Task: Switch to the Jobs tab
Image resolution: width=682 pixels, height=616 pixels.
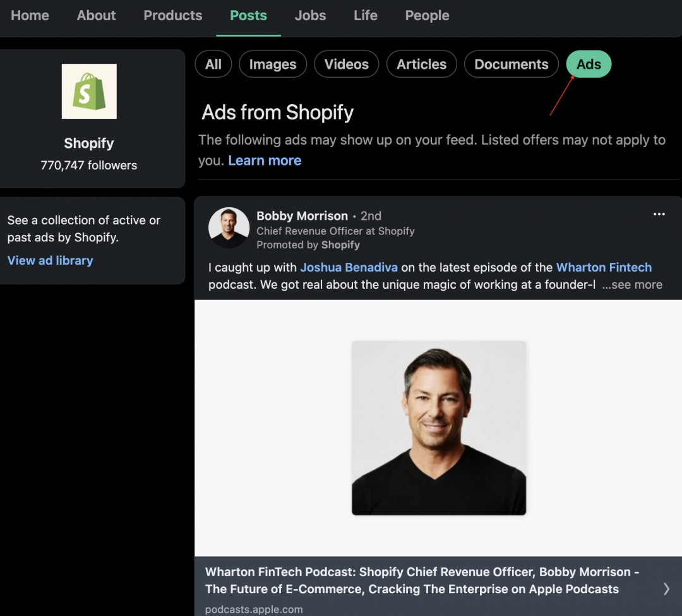Action: tap(310, 16)
